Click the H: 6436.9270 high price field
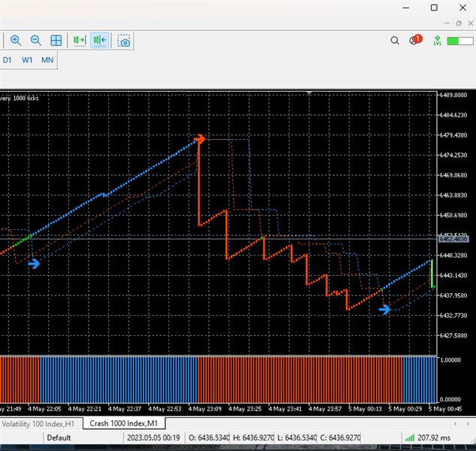The width and height of the screenshot is (476, 451). pos(253,437)
